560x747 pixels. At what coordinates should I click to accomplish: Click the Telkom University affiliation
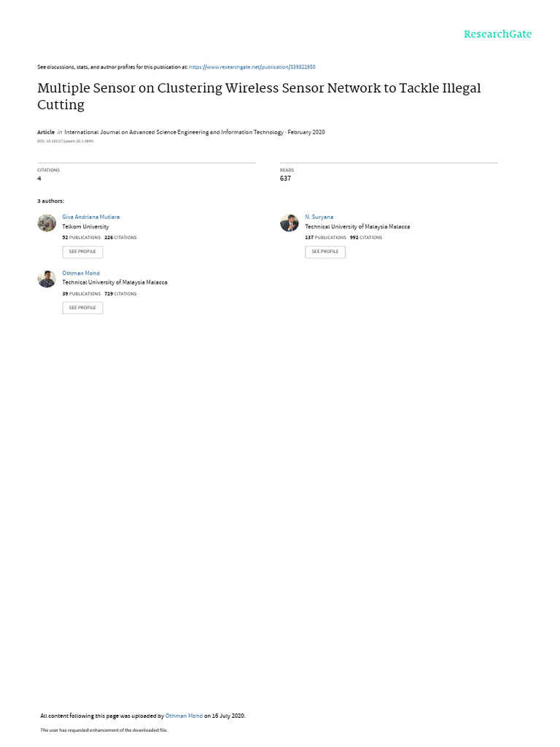[x=85, y=228]
